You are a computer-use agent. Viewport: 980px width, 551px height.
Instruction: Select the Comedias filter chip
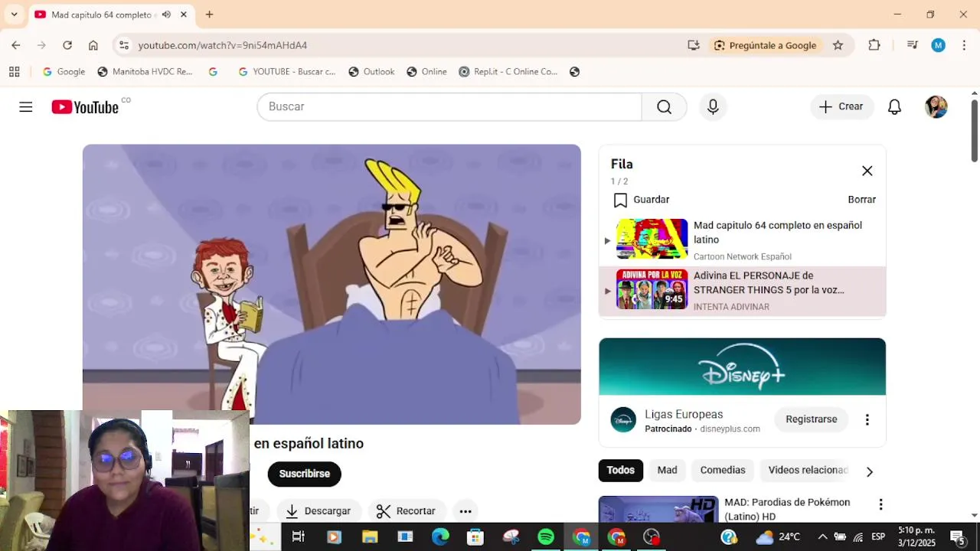(x=722, y=470)
